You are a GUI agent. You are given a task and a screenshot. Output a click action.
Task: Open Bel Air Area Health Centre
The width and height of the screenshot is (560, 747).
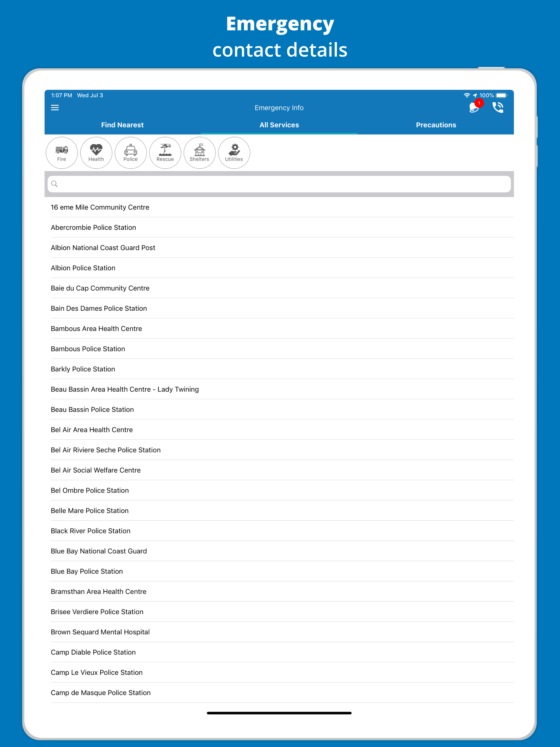pyautogui.click(x=279, y=430)
